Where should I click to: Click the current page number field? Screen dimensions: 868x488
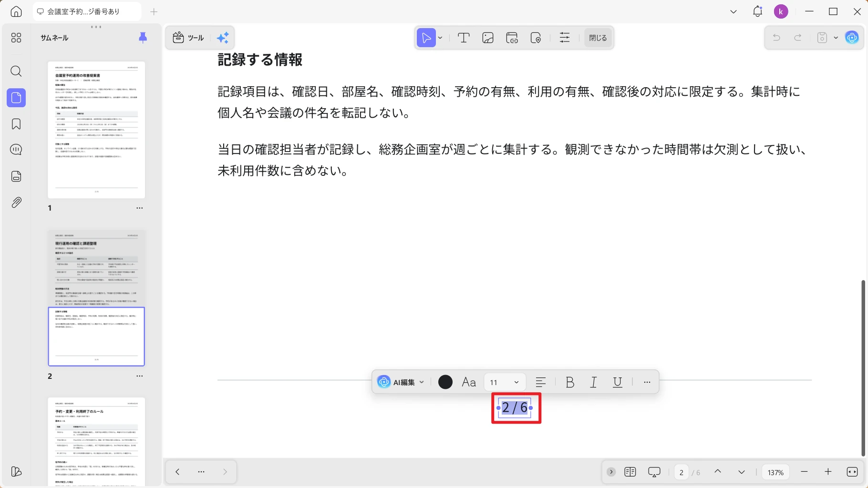[x=682, y=472]
